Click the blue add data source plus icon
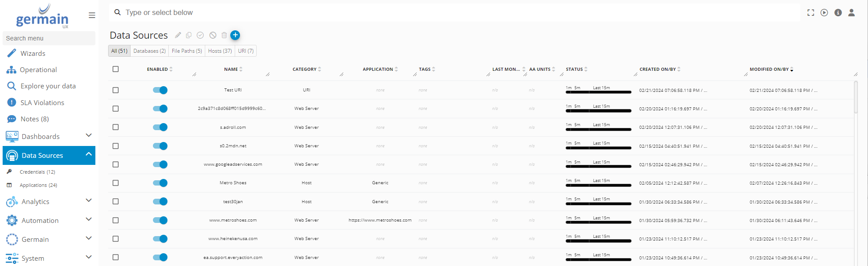 pos(235,35)
